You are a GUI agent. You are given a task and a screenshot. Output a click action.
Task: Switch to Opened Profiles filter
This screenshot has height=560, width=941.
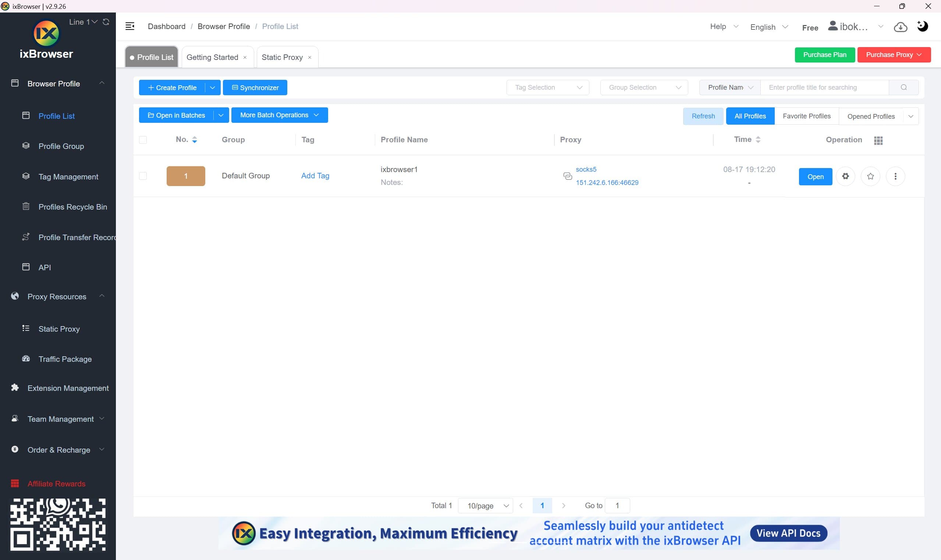click(x=871, y=116)
